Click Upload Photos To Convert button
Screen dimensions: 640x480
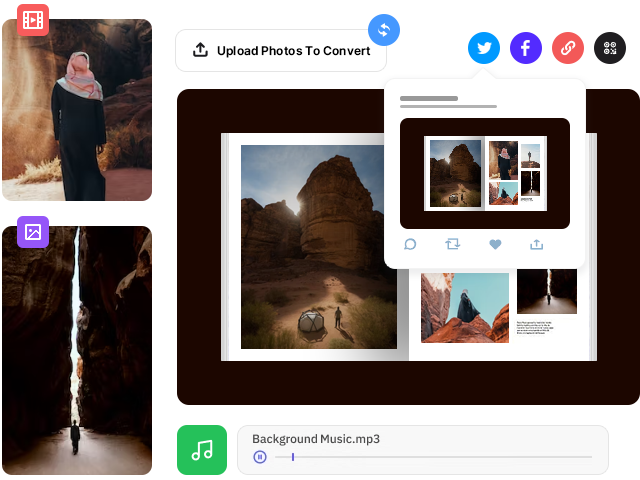(x=282, y=50)
